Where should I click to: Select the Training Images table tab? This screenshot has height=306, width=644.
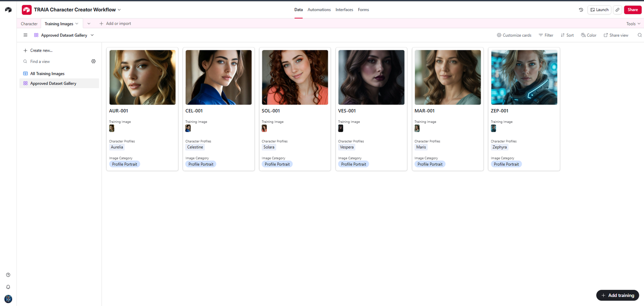[x=59, y=24]
